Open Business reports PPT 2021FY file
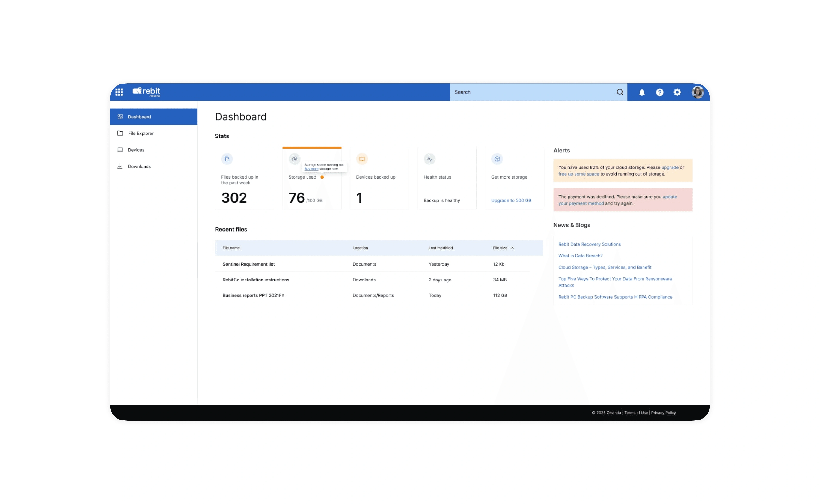This screenshot has height=504, width=820. 253,295
